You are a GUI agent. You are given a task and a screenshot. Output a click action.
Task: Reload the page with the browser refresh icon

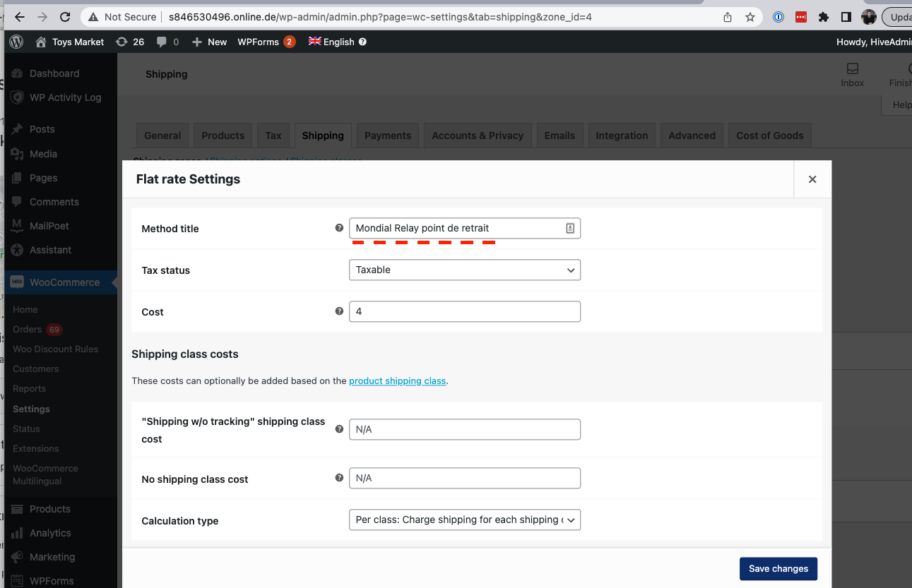[x=64, y=17]
